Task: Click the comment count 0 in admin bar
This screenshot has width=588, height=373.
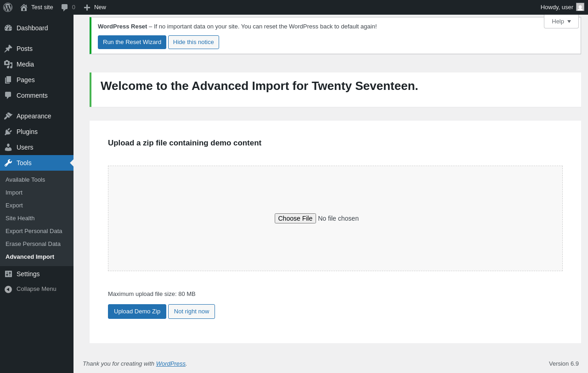Action: (73, 7)
